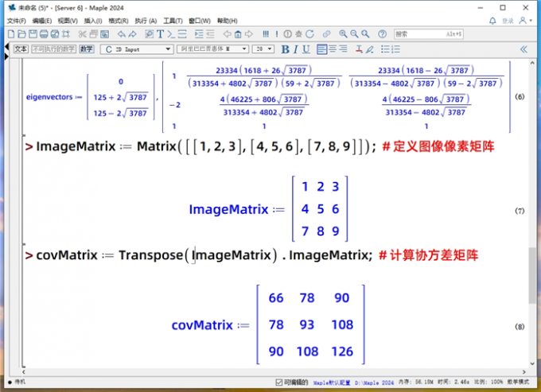Open print preview icon
This screenshot has width=541, height=392.
coord(55,33)
